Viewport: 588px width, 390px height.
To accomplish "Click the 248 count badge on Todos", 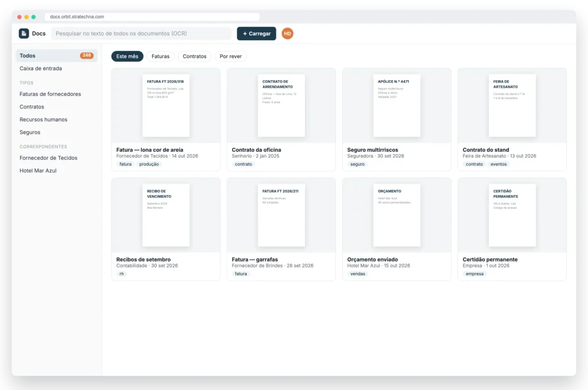I will (87, 56).
